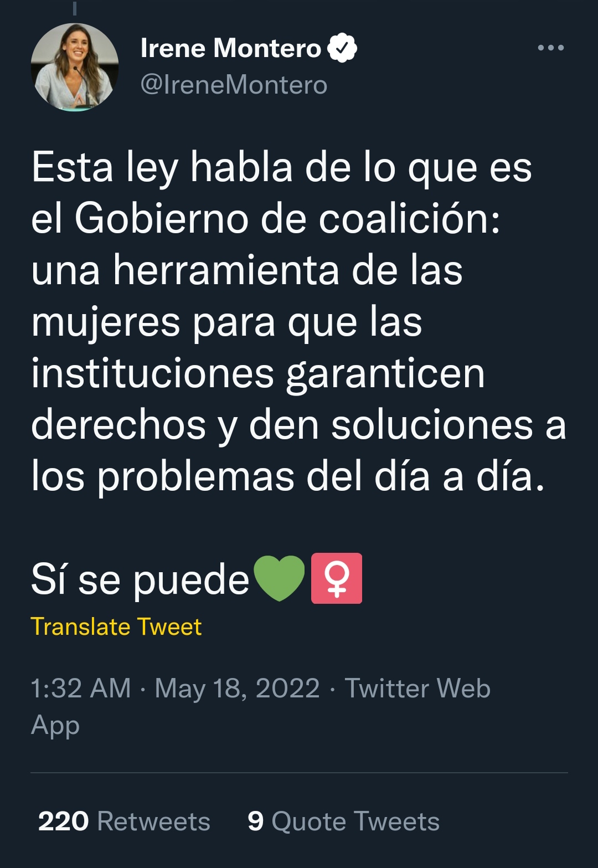Click the @IreneMontero handle
The height and width of the screenshot is (868, 598).
point(234,85)
